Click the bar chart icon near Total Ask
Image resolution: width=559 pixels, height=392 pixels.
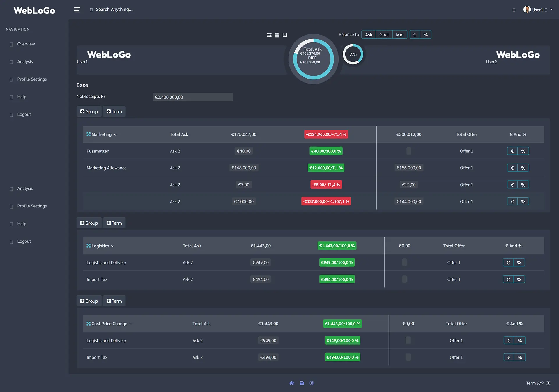[285, 35]
